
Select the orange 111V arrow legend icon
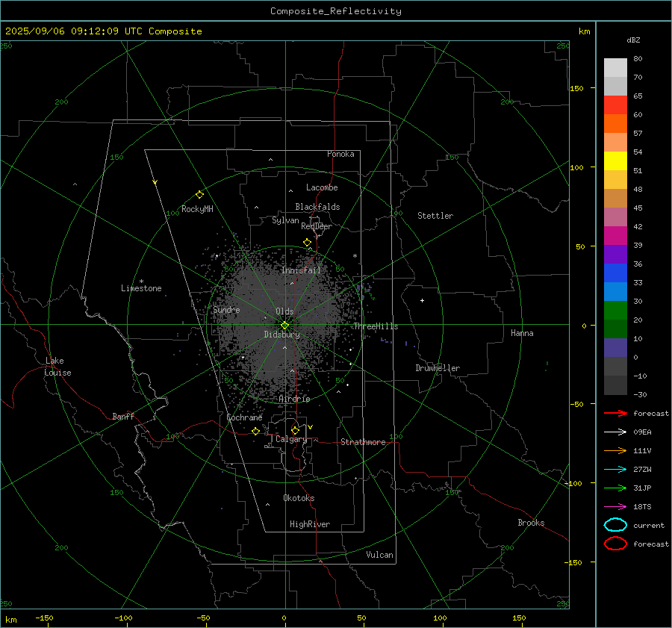coord(615,450)
